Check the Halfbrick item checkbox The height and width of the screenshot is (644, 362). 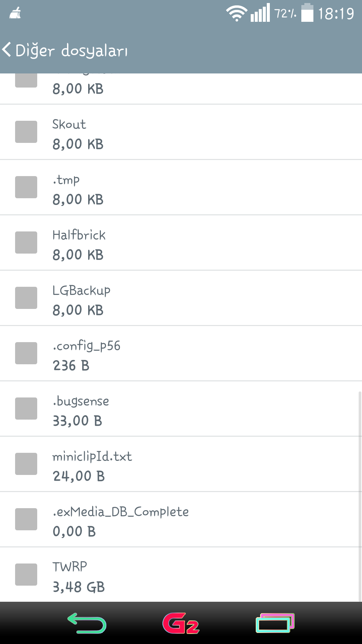click(x=26, y=243)
